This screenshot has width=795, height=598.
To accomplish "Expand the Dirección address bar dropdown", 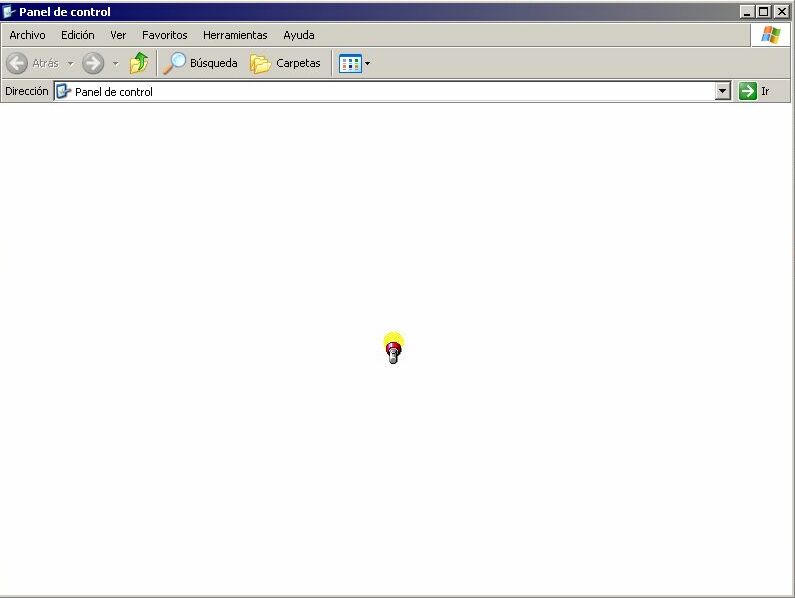I will pyautogui.click(x=722, y=91).
